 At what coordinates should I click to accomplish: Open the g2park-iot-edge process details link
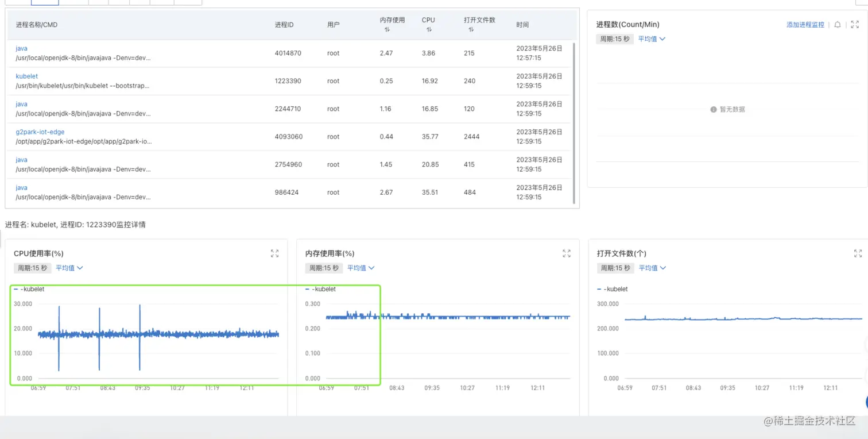click(40, 132)
